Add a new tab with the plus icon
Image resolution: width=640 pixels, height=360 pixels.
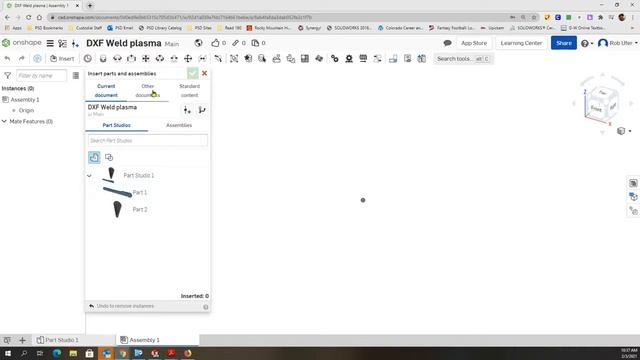(22, 340)
